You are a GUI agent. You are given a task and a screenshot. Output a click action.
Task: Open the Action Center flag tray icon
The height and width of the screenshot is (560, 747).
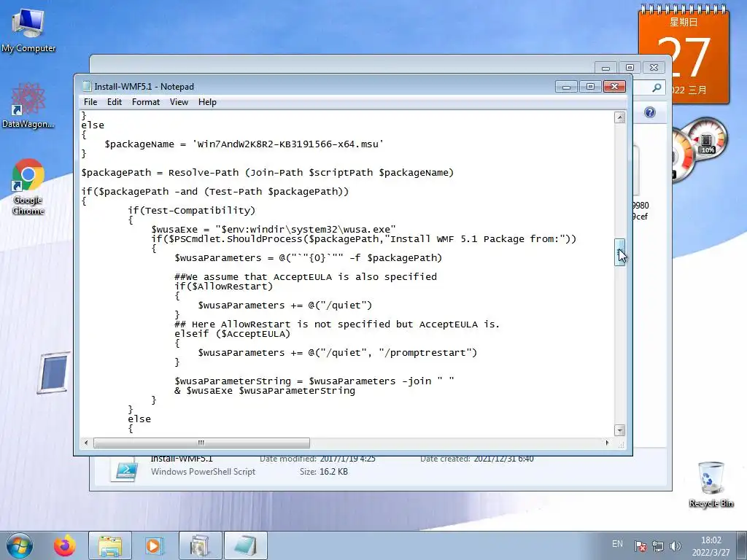coord(640,545)
